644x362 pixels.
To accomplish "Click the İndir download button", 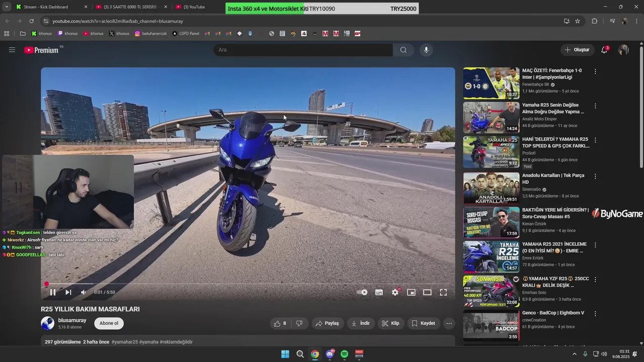I will pos(361,323).
